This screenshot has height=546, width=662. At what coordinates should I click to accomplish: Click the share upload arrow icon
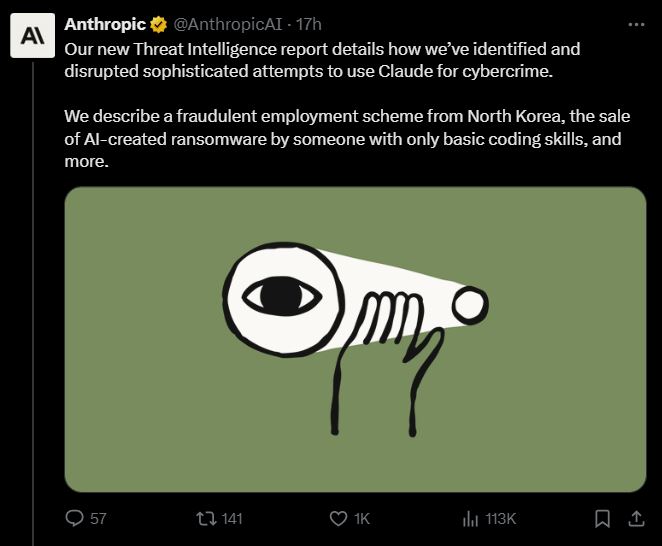coord(635,518)
